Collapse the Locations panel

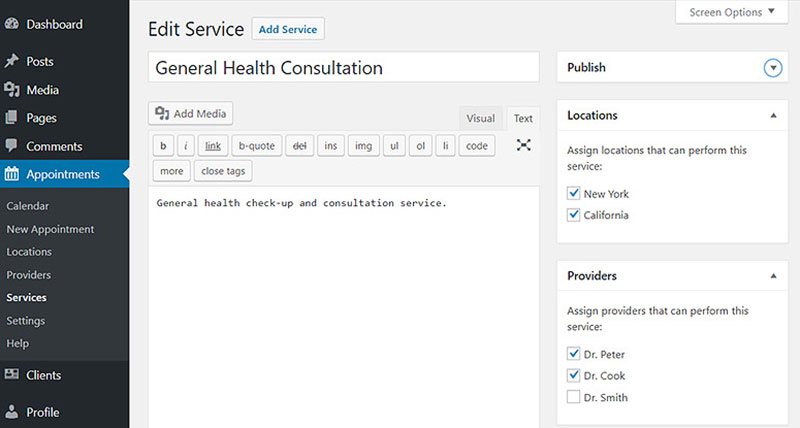pyautogui.click(x=773, y=116)
